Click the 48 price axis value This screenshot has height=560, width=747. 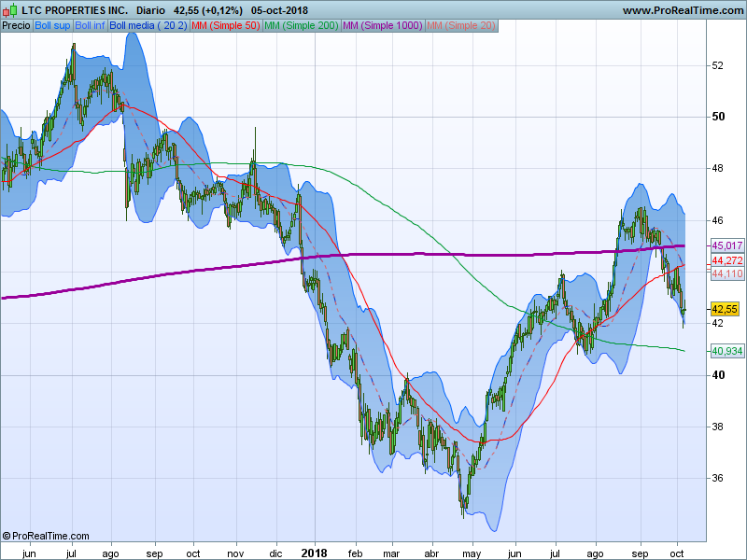(717, 168)
